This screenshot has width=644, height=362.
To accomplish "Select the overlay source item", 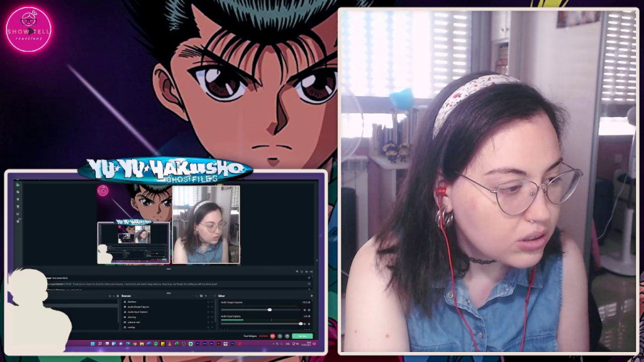I will click(x=131, y=327).
